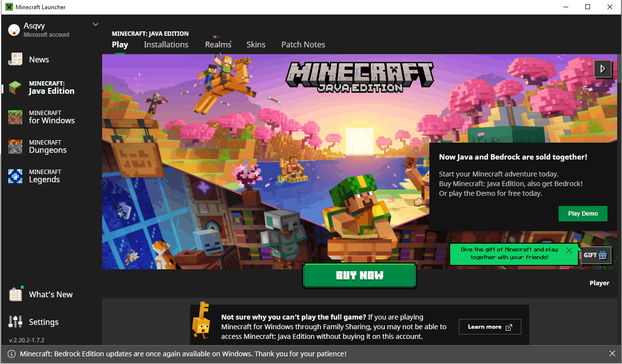
Task: Open the Minecraft Legends icon
Action: pos(15,176)
